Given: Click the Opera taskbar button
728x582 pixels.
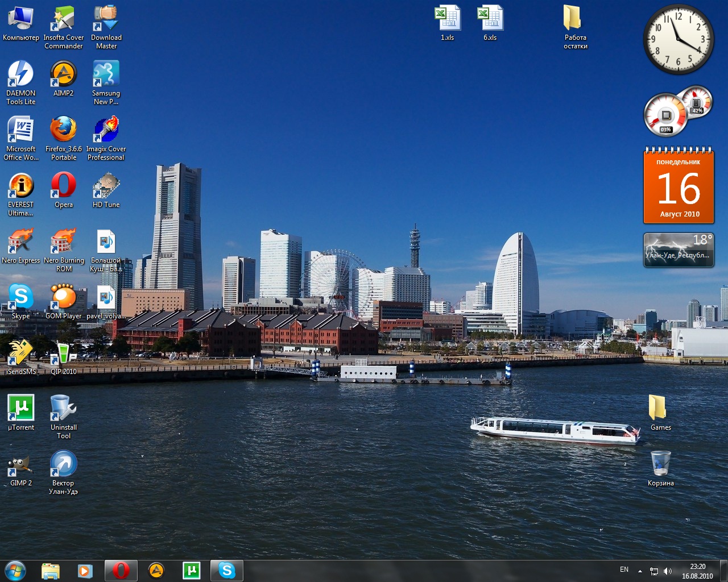Looking at the screenshot, I should tap(121, 571).
